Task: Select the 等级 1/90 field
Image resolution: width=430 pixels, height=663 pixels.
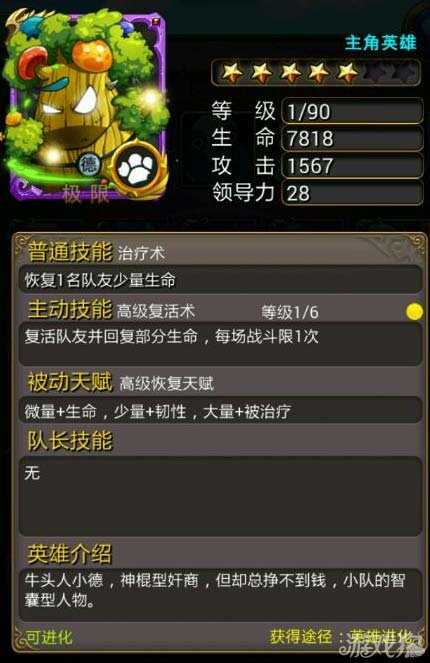Action: coord(352,111)
